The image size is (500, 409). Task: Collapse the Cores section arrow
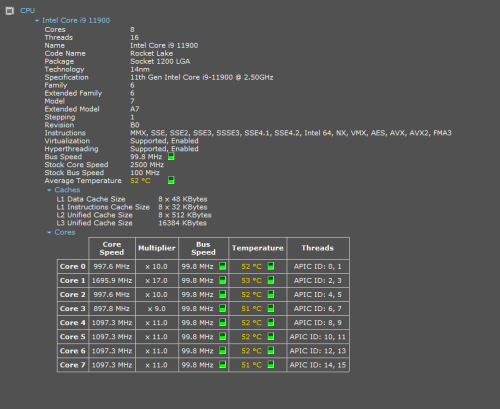click(49, 232)
